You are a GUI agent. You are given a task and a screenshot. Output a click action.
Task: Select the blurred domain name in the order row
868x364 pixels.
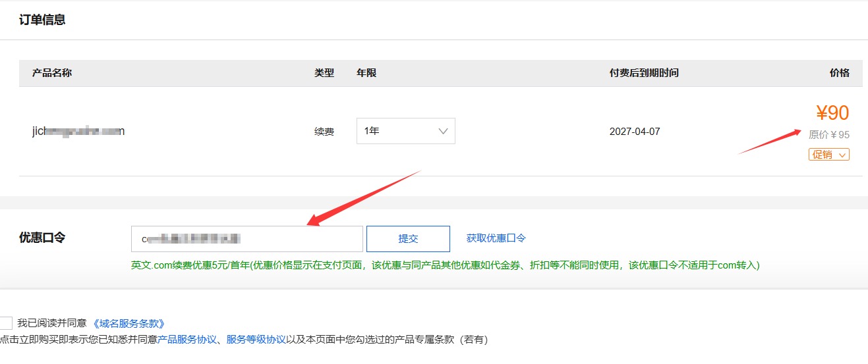[78, 131]
